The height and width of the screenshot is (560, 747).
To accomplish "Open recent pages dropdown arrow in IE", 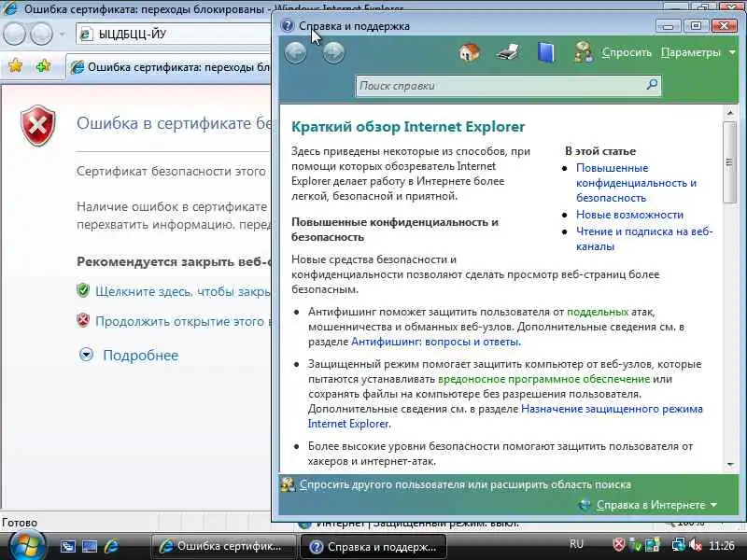I will click(62, 35).
